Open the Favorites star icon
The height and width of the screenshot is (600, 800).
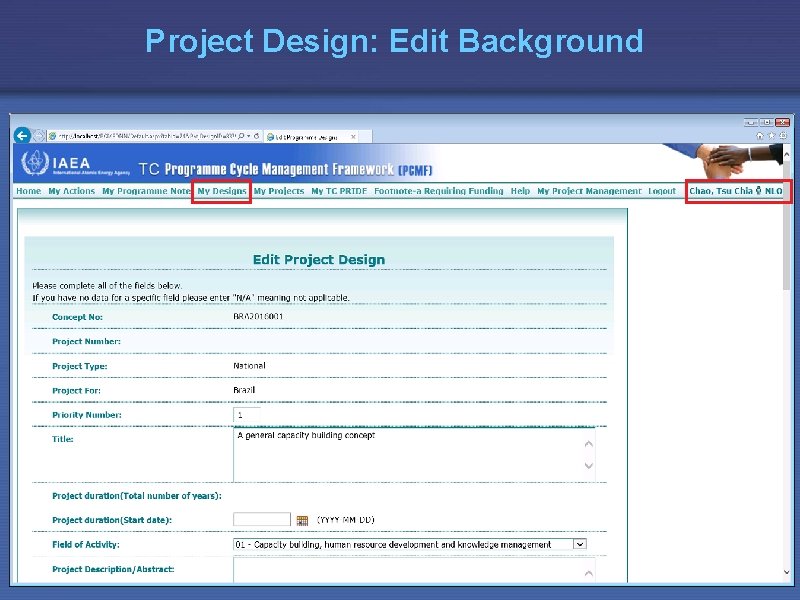(x=771, y=133)
